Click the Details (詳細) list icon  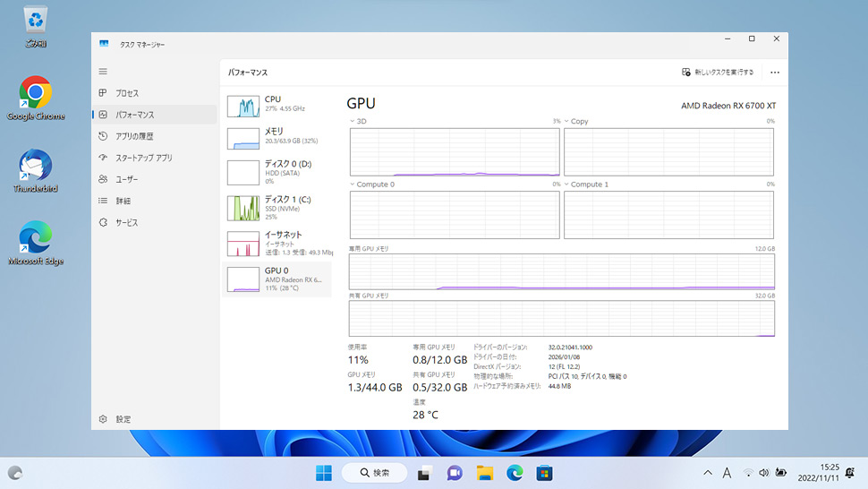point(103,201)
